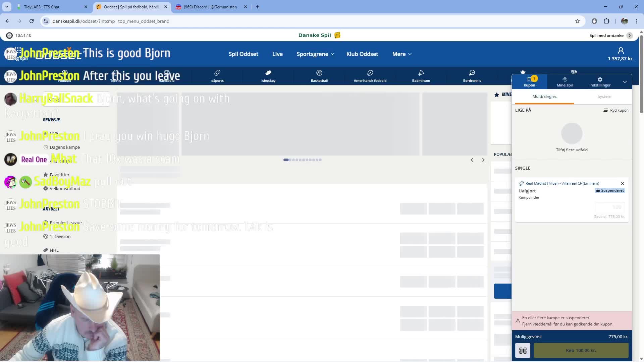644x362 pixels.
Task: Reload the Oddset page
Action: tap(32, 21)
